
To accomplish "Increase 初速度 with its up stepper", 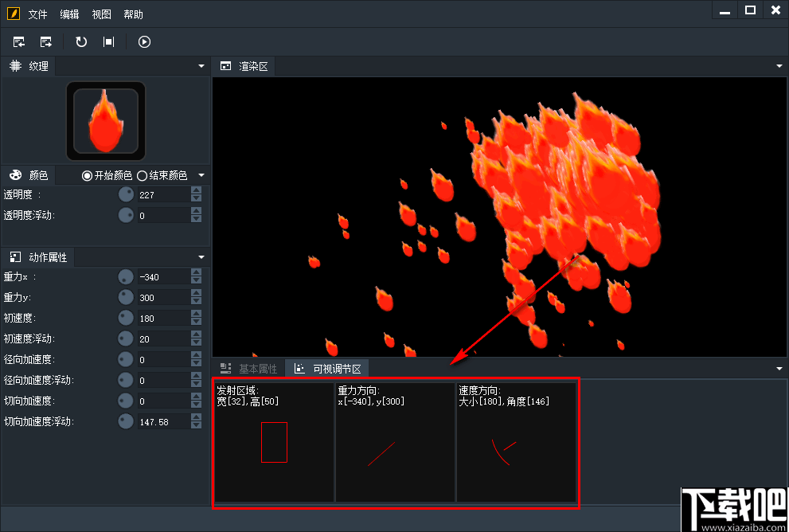I will coord(196,314).
